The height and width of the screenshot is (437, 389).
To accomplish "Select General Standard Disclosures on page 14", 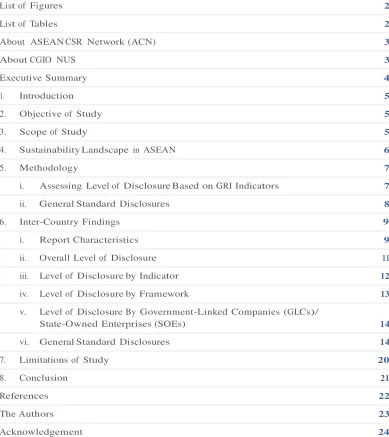I will [x=104, y=342].
